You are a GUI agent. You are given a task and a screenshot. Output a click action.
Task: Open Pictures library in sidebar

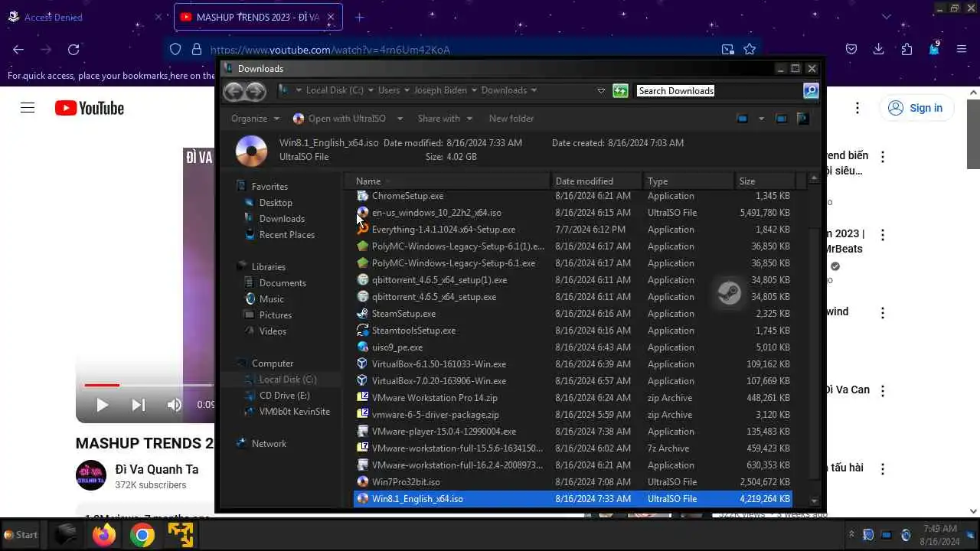(x=276, y=315)
